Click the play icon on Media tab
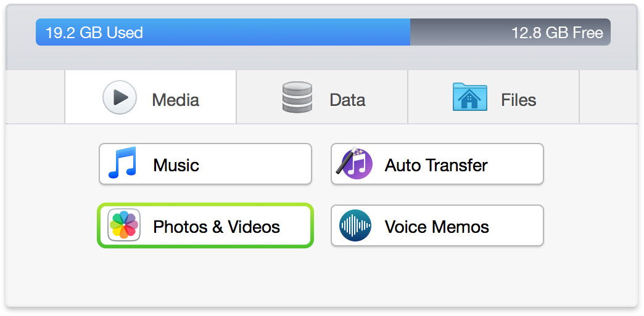This screenshot has width=644, height=316. click(120, 98)
